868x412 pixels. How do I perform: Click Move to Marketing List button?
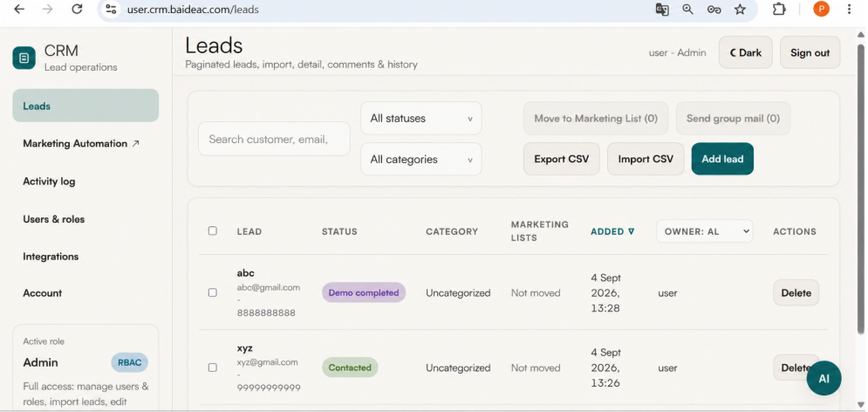596,118
